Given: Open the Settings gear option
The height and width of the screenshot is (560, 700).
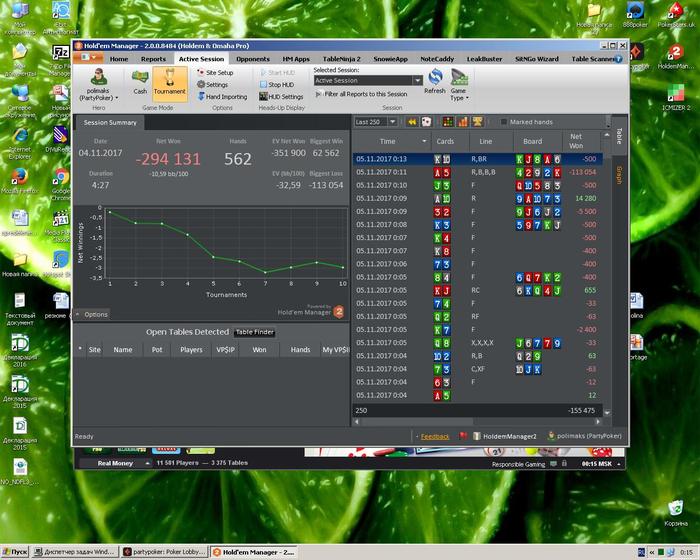Looking at the screenshot, I should 212,84.
